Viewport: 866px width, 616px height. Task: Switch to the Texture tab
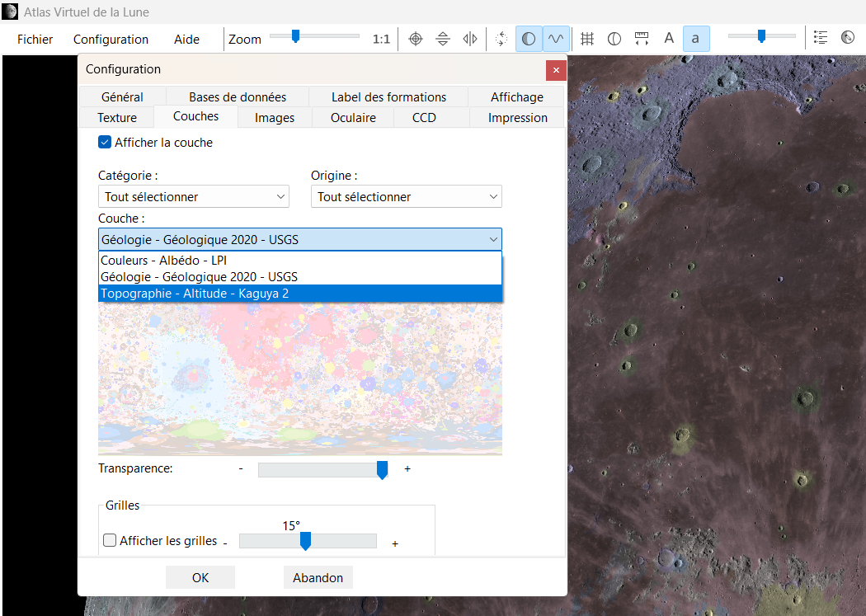point(116,118)
